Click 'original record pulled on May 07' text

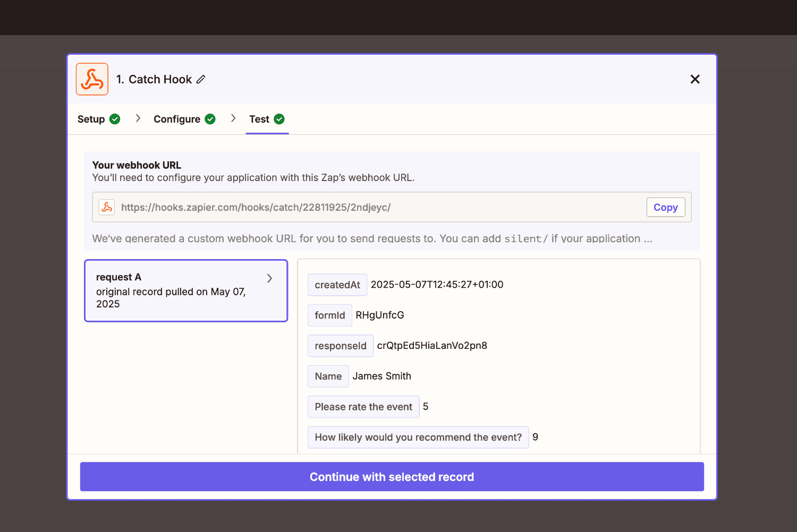[x=171, y=298]
